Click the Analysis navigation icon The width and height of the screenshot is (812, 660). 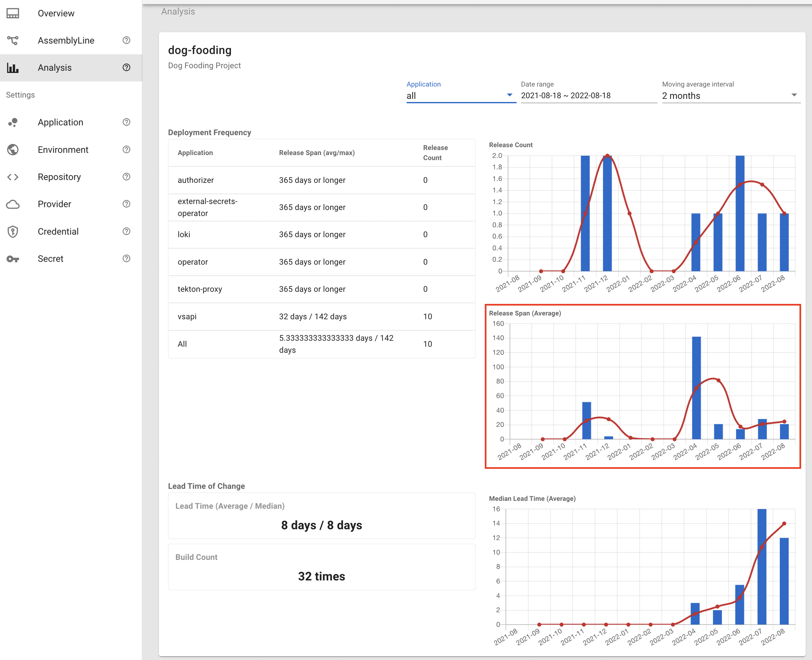14,67
